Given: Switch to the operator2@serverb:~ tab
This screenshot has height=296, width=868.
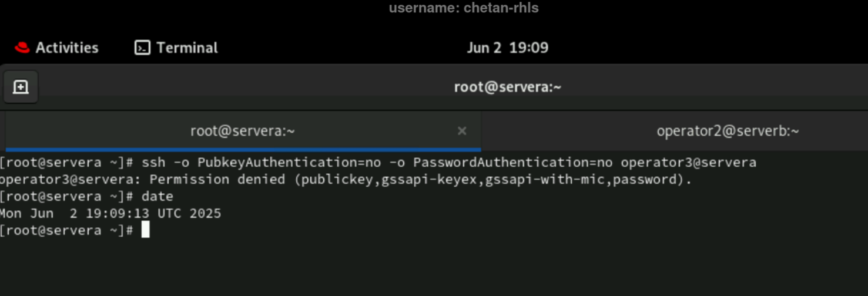Looking at the screenshot, I should coord(728,131).
